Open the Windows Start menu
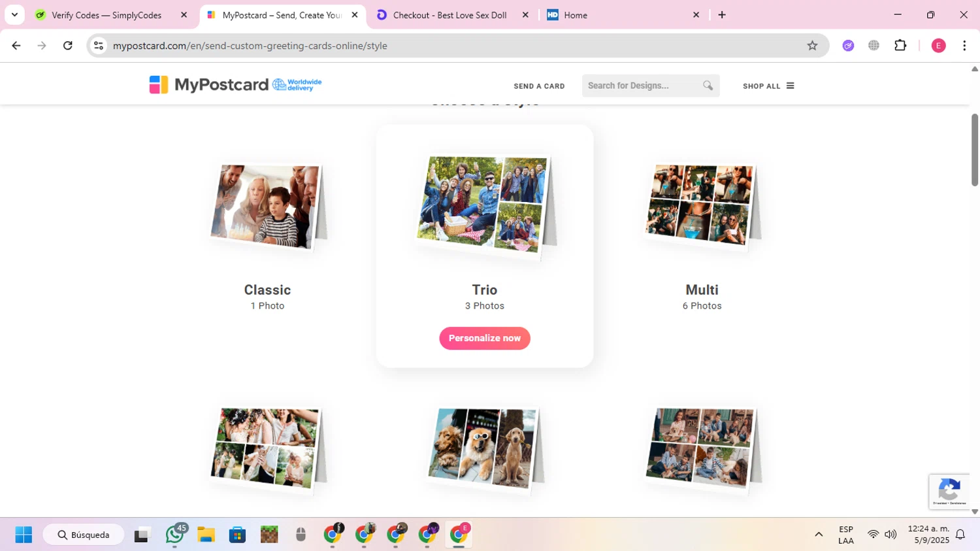The width and height of the screenshot is (980, 551). point(24,535)
